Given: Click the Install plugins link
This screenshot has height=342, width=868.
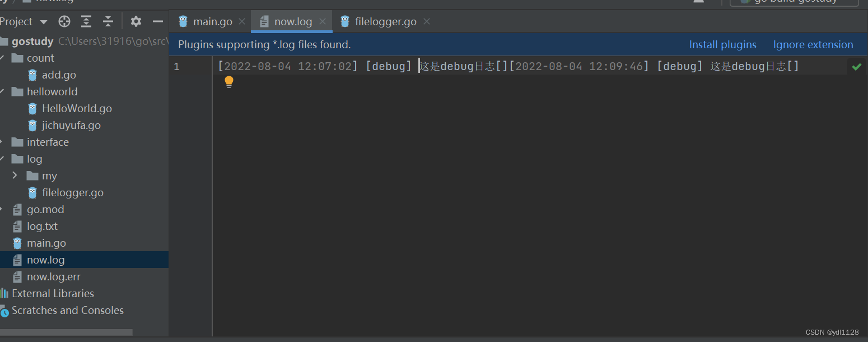Looking at the screenshot, I should 722,45.
